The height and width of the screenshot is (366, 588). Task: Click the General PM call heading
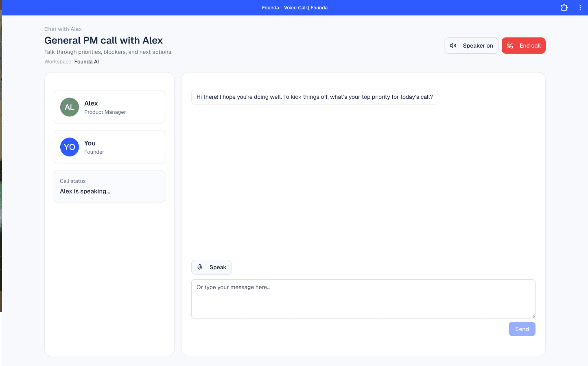pyautogui.click(x=103, y=40)
